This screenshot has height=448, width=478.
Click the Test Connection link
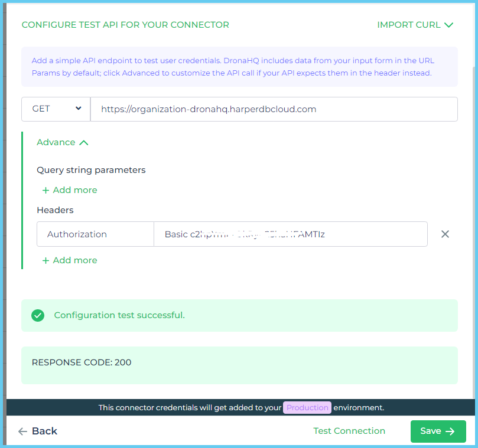pos(349,431)
